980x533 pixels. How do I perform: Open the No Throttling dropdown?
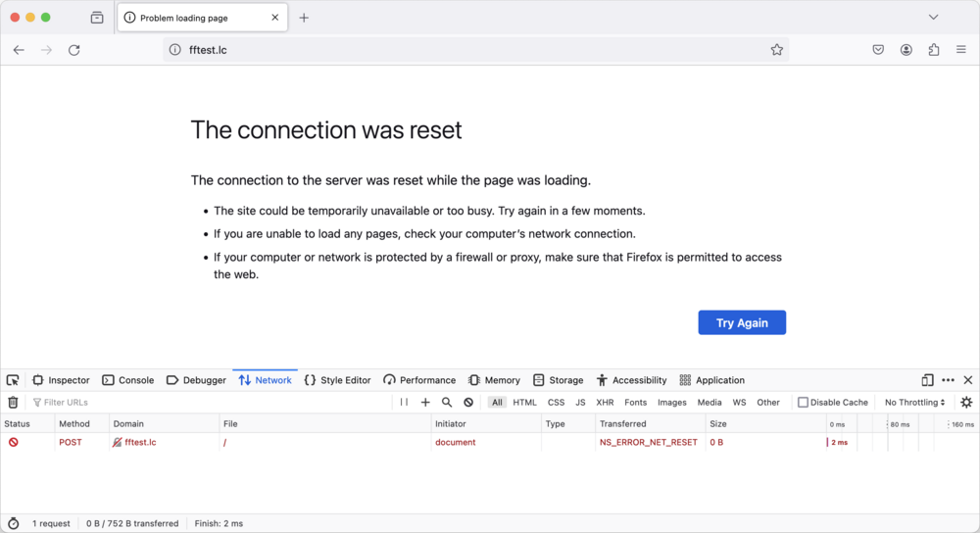point(914,403)
